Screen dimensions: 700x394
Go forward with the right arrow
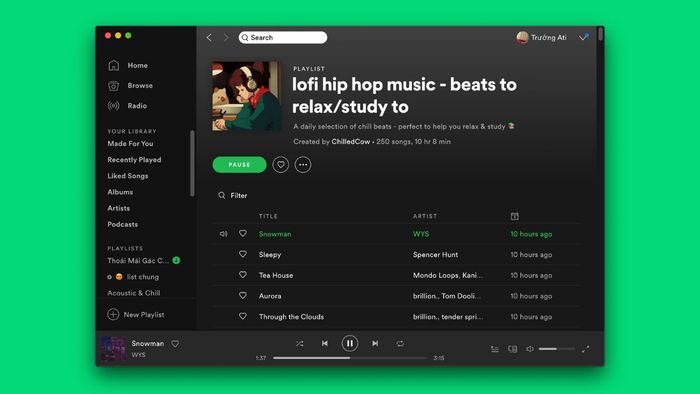(x=226, y=37)
